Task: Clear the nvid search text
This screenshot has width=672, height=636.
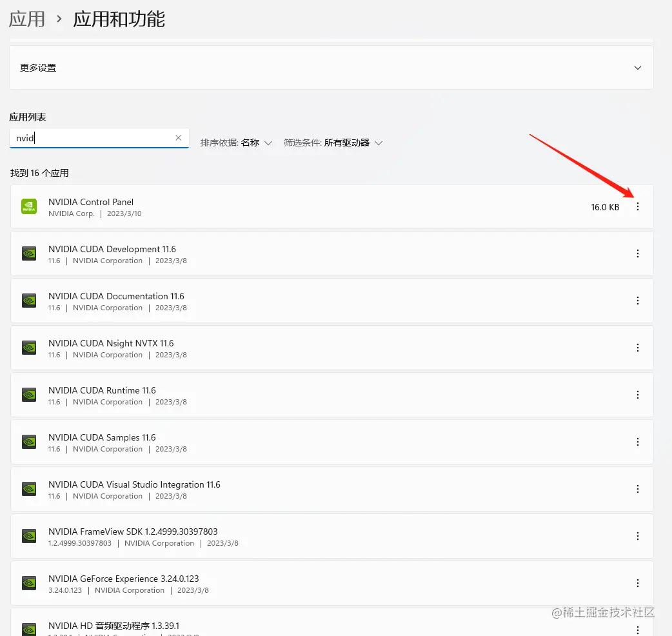Action: click(x=178, y=137)
